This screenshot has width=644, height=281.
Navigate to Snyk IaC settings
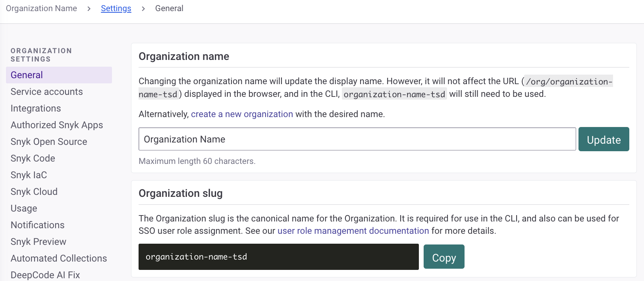(29, 175)
